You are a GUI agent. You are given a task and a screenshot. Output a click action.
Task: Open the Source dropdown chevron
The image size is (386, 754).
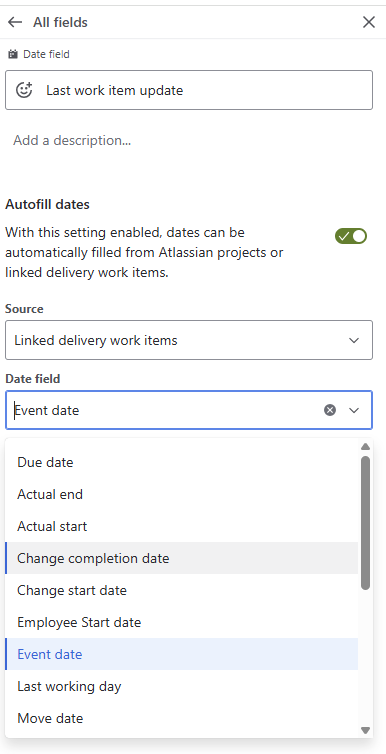pos(354,340)
